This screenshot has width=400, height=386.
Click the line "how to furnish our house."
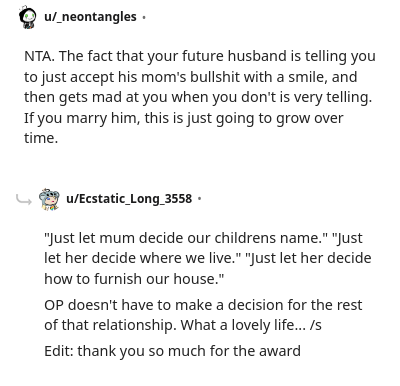click(134, 279)
